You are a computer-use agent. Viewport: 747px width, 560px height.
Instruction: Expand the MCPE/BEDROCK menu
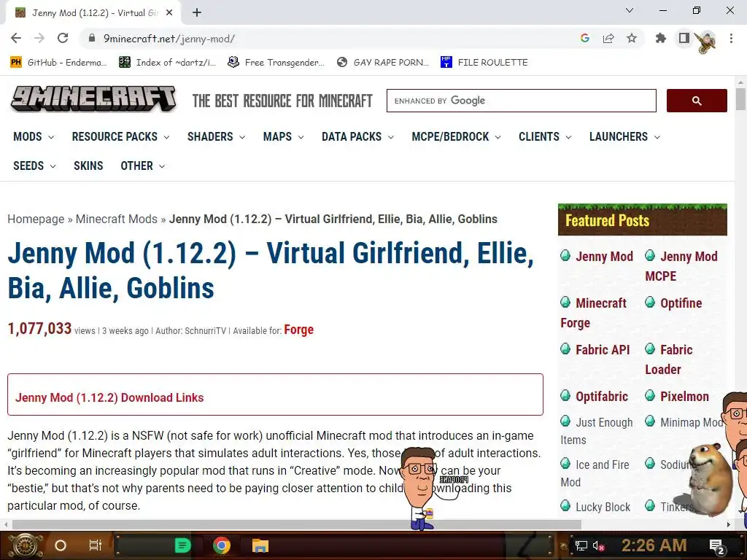click(457, 136)
